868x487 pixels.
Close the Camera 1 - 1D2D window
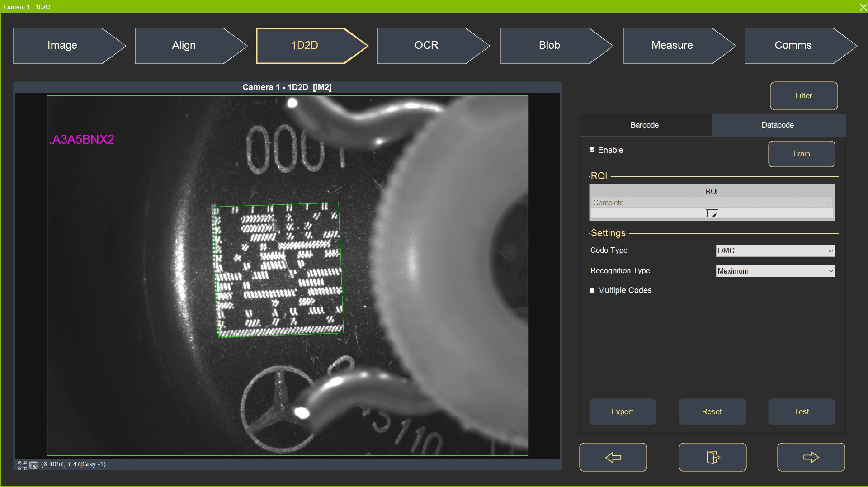(863, 7)
